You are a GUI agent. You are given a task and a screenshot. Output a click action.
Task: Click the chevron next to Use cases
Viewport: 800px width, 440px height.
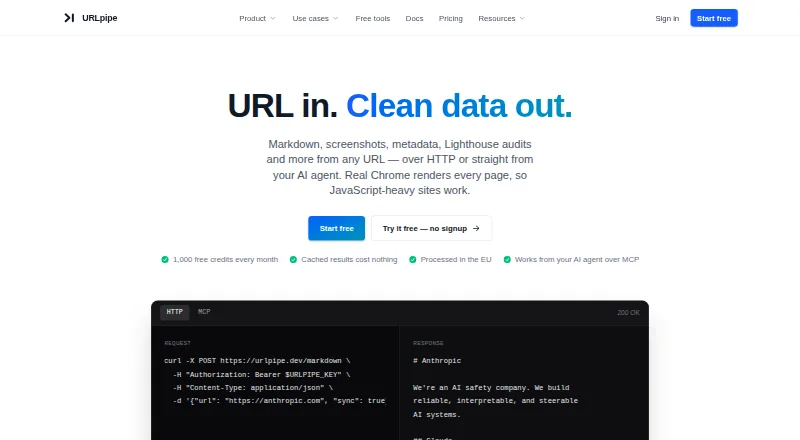[x=336, y=18]
